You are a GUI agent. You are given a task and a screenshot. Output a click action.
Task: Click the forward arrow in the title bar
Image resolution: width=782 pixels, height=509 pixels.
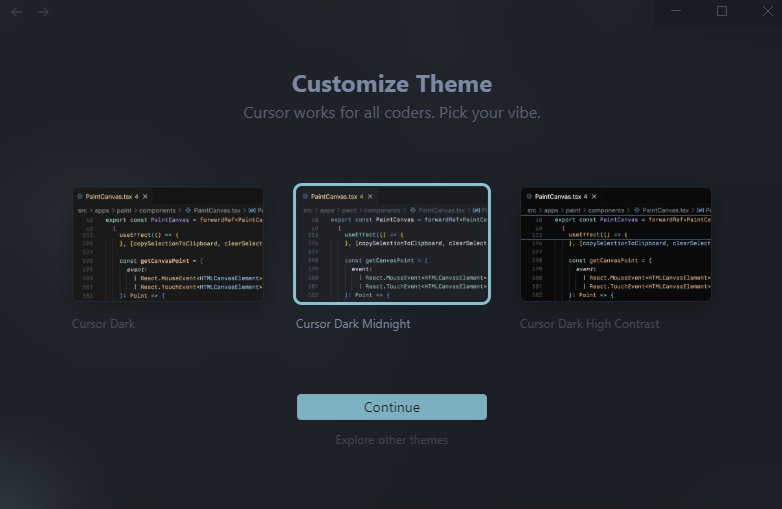point(43,12)
